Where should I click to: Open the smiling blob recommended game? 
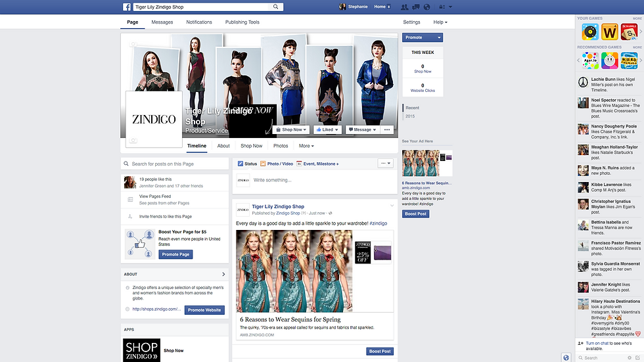click(x=610, y=60)
